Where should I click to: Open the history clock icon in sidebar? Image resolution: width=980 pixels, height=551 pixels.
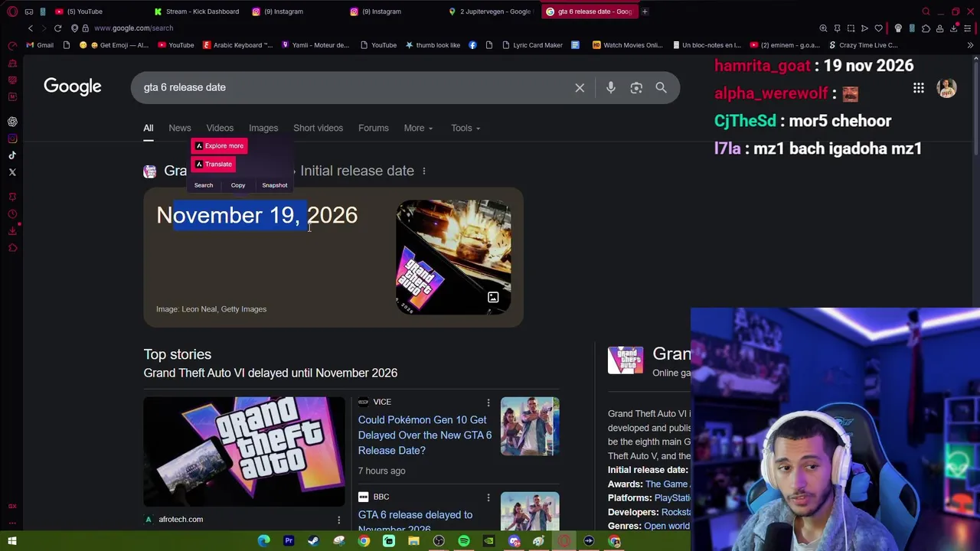coord(12,214)
